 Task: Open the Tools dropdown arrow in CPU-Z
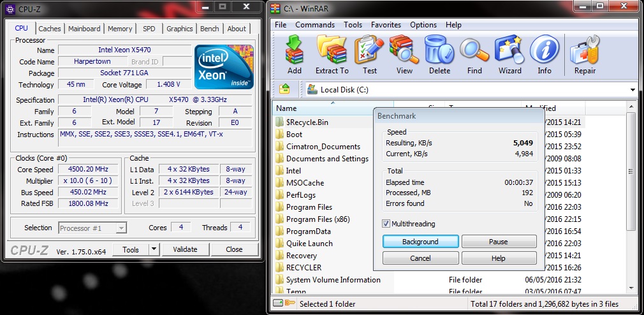[153, 249]
